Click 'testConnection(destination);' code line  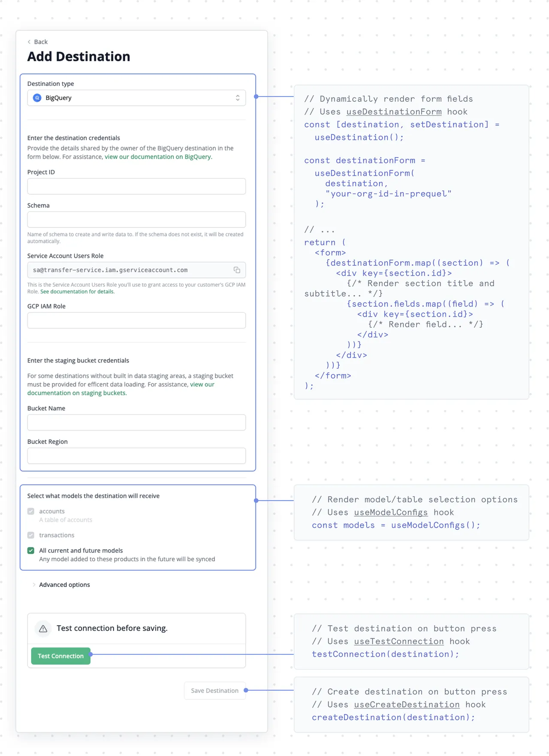pyautogui.click(x=385, y=654)
